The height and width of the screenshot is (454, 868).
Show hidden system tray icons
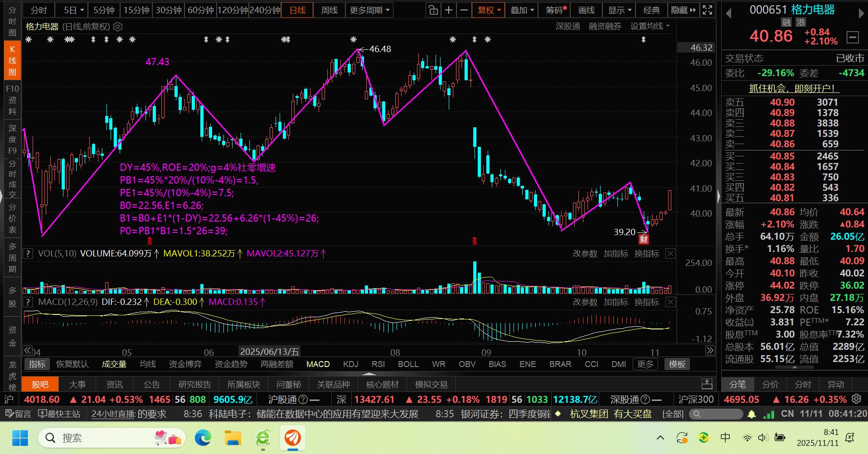coord(660,438)
